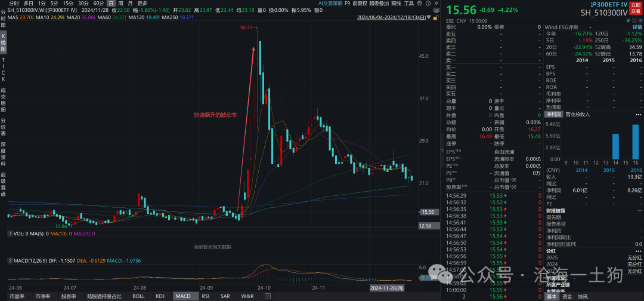Open the VOL indicator help question mark
644x301 pixels.
(11, 234)
